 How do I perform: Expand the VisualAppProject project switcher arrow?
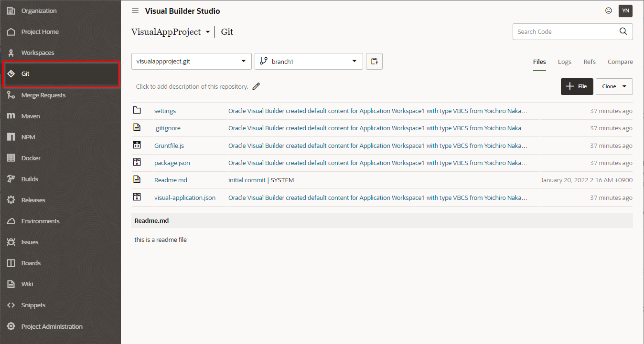pyautogui.click(x=207, y=32)
